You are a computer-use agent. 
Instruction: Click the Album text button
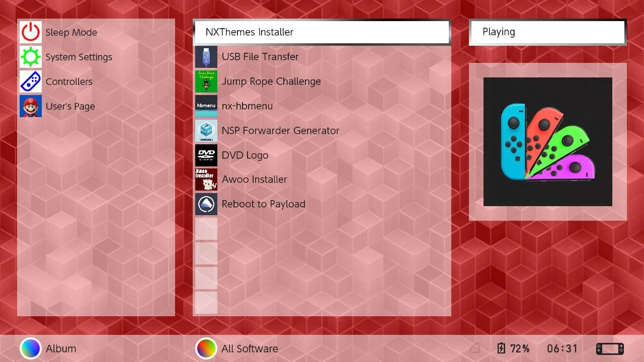[x=61, y=348]
